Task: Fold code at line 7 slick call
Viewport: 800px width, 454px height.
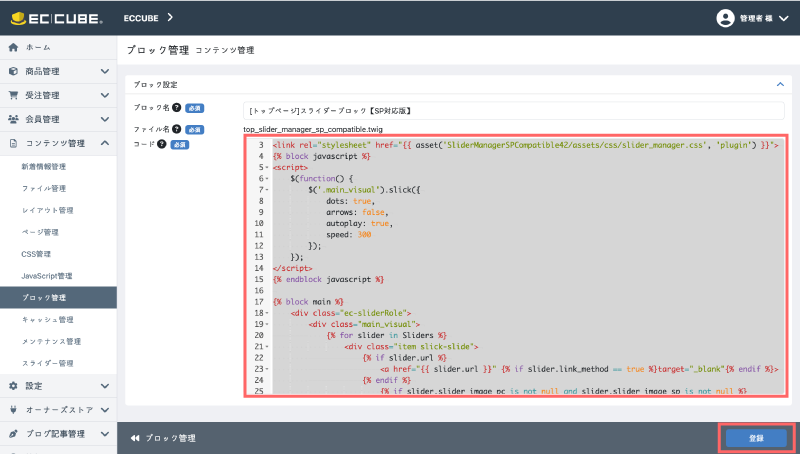Action: tap(267, 190)
